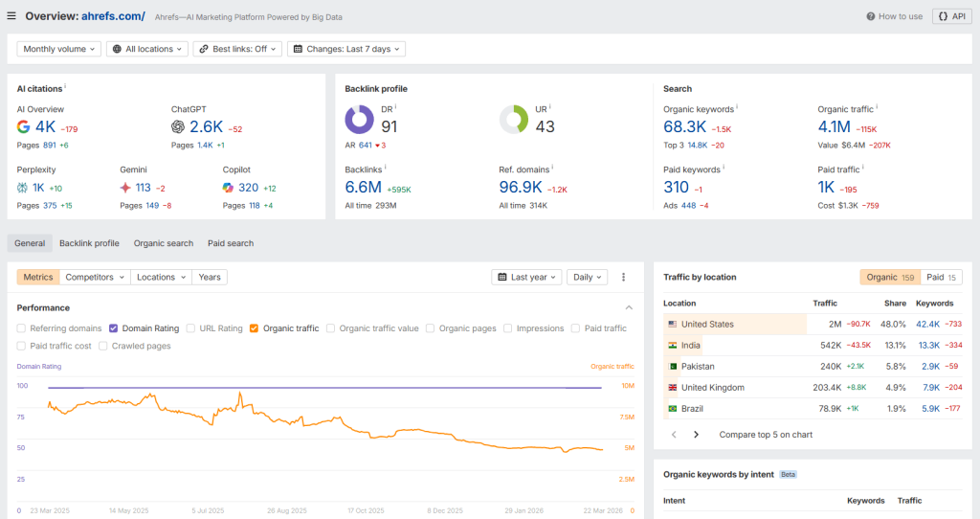Click the Paid traffic info icon
This screenshot has height=519, width=980.
point(863,168)
